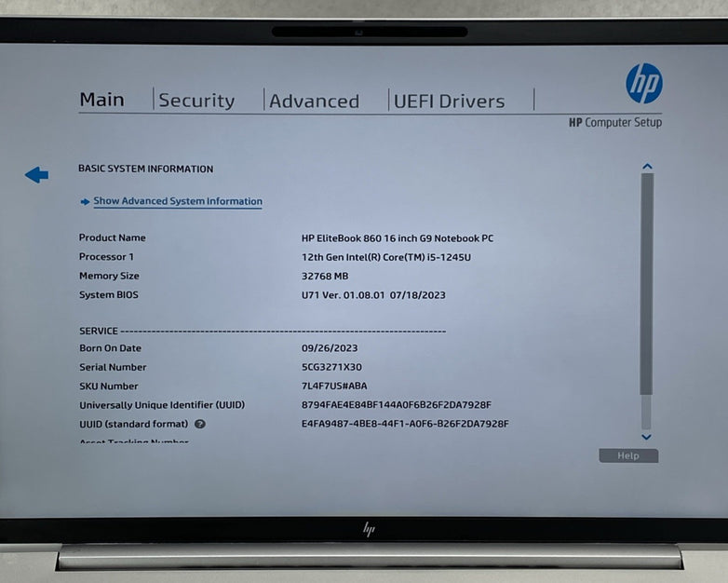
Task: Select the Born On Date label
Action: coord(110,348)
